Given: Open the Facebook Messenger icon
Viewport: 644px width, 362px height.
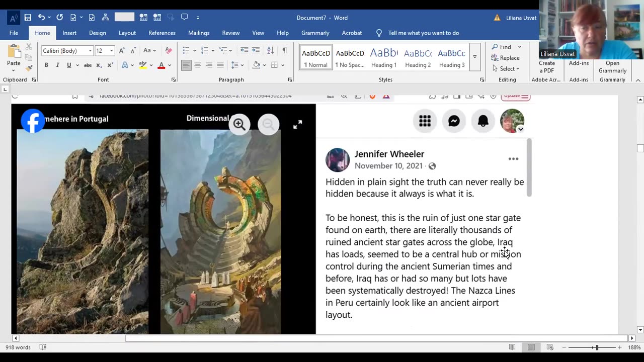Looking at the screenshot, I should [454, 121].
